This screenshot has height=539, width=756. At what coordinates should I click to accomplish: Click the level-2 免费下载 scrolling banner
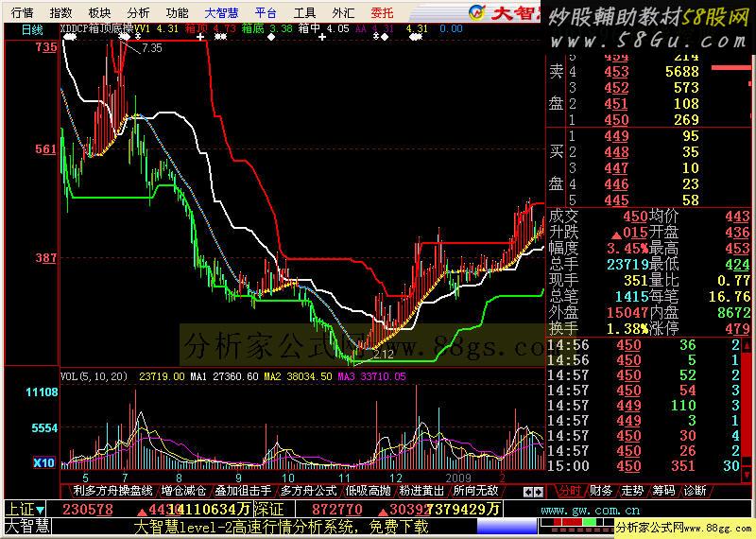(281, 527)
